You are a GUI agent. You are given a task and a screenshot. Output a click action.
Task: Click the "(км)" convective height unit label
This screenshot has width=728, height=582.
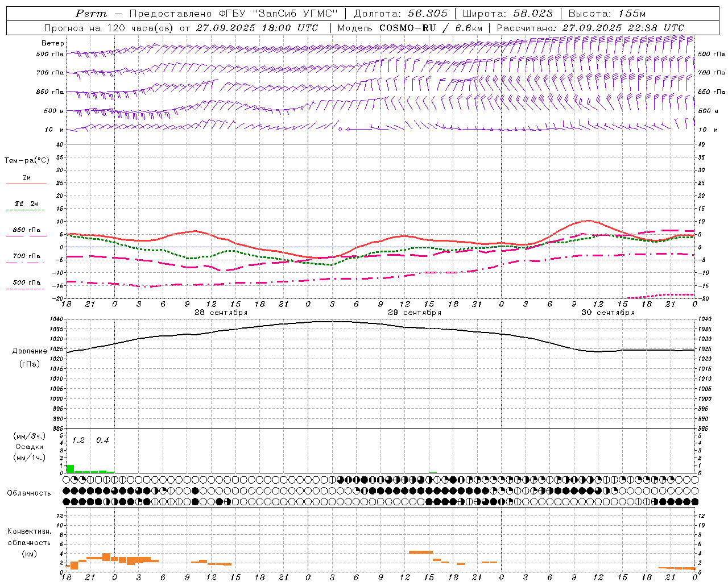[30, 554]
